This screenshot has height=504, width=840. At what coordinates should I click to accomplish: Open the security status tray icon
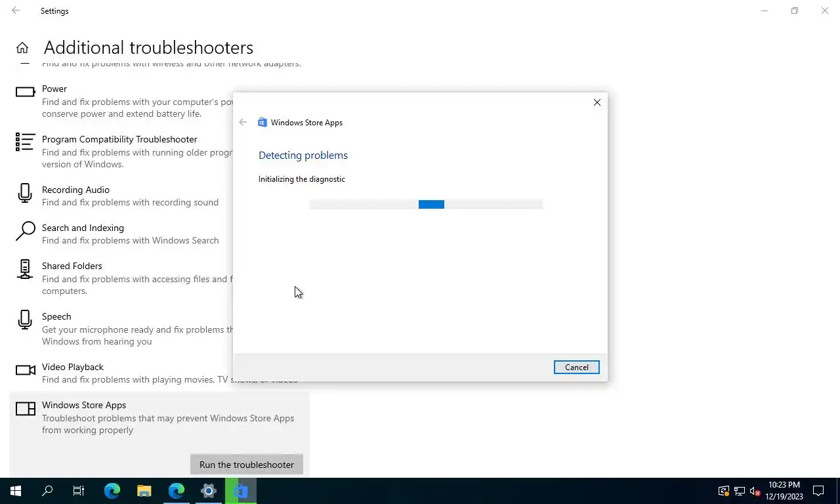[724, 491]
